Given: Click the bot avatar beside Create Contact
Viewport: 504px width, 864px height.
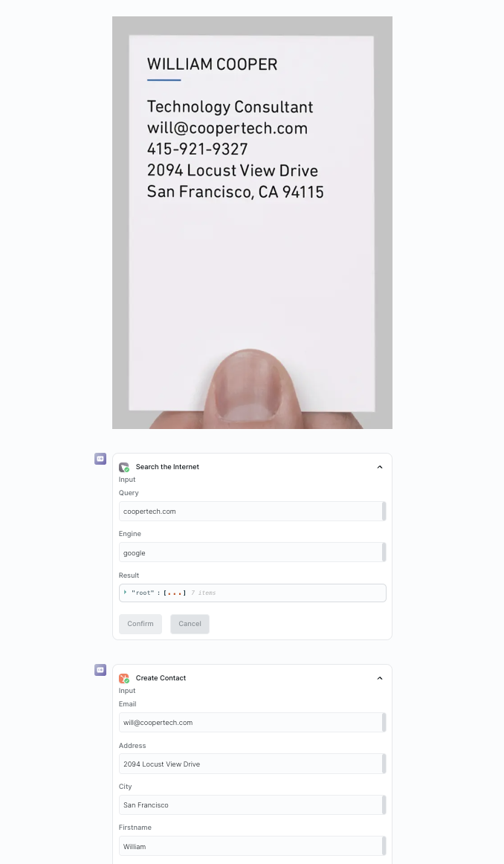Looking at the screenshot, I should point(100,670).
